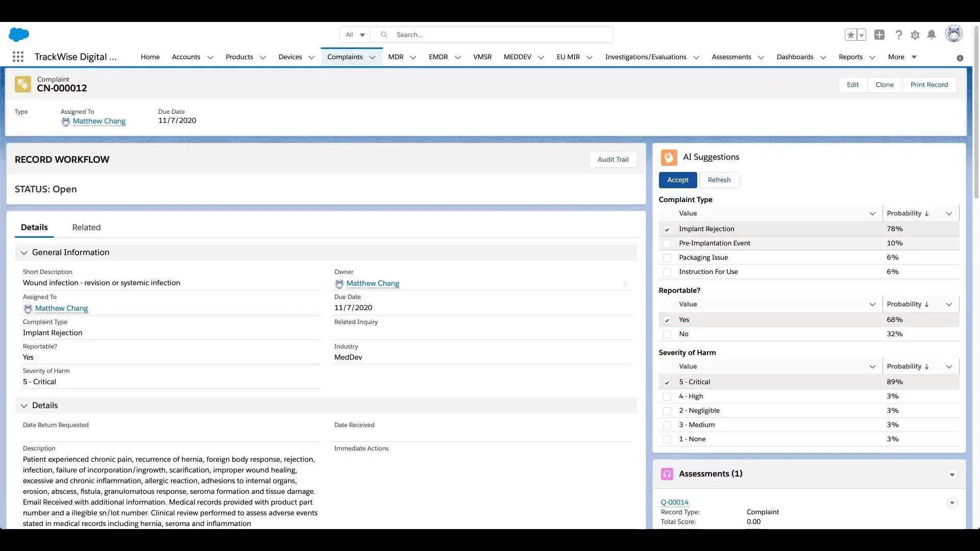Accept the AI Suggestions
The image size is (980, 551).
click(677, 180)
